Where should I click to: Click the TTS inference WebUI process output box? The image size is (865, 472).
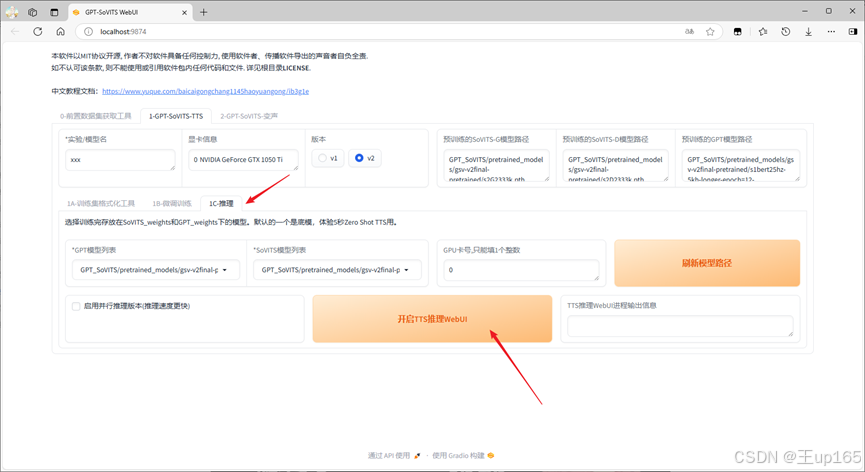(x=680, y=326)
